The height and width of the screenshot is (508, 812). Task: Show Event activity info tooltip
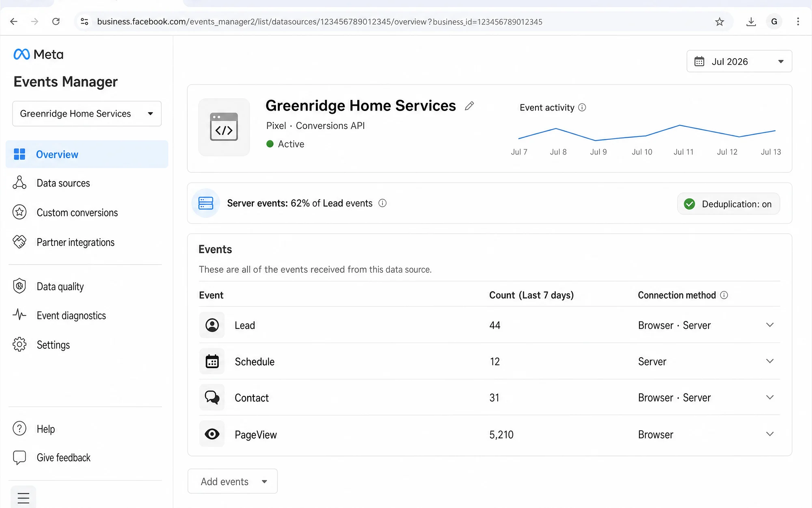[x=582, y=107]
